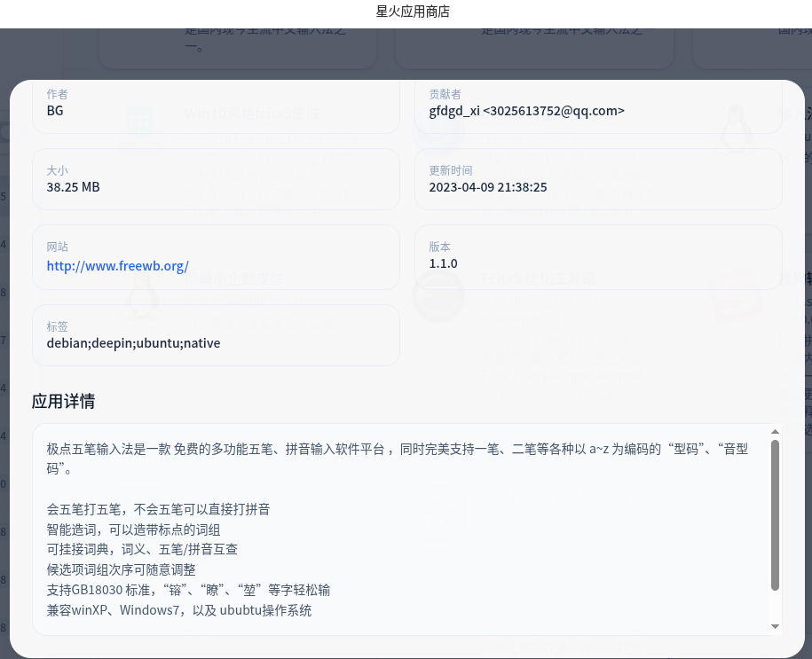Click the scrollbar up arrow in 应用详情
812x659 pixels.
tap(776, 434)
